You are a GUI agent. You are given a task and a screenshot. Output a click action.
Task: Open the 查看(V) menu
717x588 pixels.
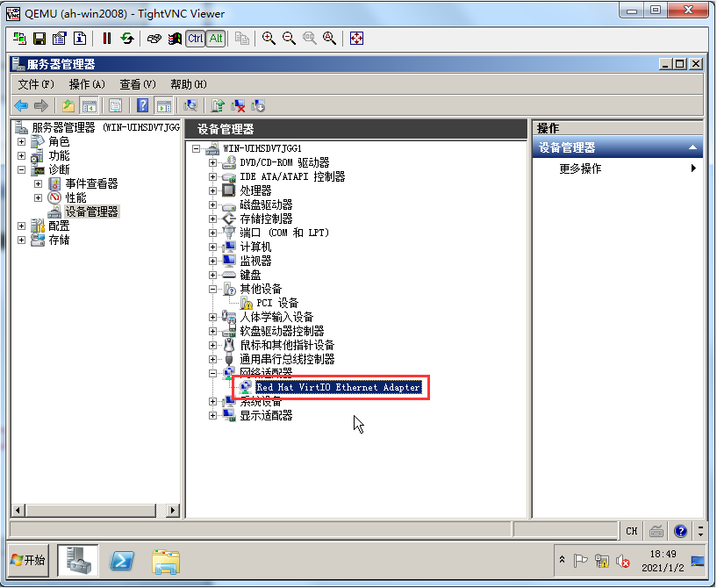pos(138,84)
